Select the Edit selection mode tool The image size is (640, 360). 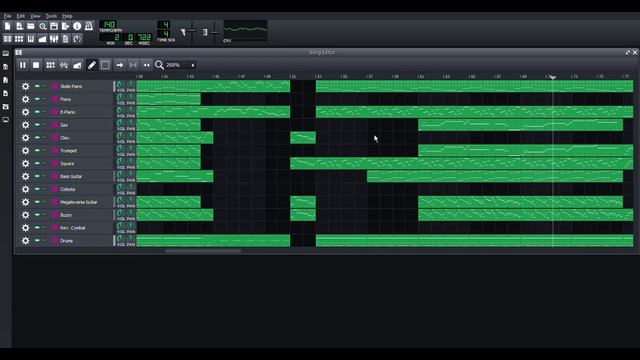click(105, 65)
